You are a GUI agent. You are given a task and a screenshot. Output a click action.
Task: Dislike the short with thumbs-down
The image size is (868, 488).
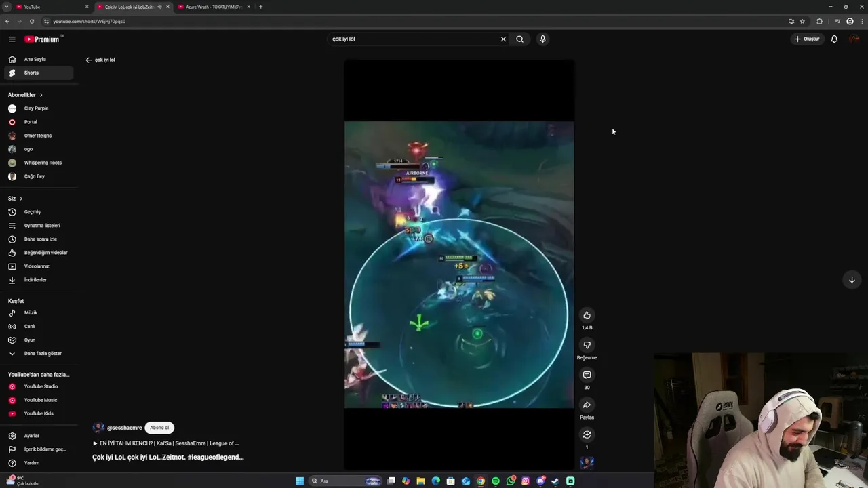click(587, 345)
